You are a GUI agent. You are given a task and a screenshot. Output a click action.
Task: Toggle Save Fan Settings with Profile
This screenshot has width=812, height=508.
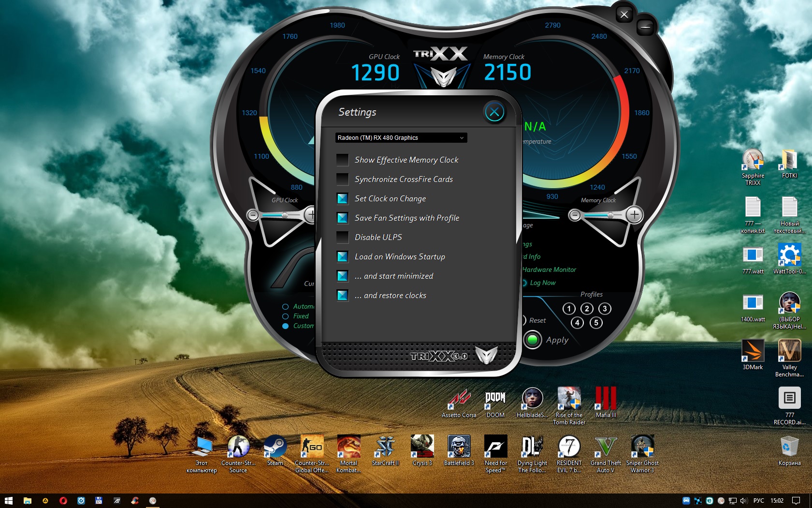[x=342, y=218]
